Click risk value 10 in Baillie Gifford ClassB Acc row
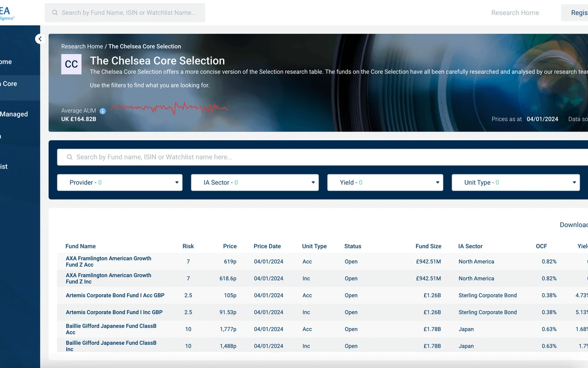Image resolution: width=588 pixels, height=368 pixels. pos(188,329)
